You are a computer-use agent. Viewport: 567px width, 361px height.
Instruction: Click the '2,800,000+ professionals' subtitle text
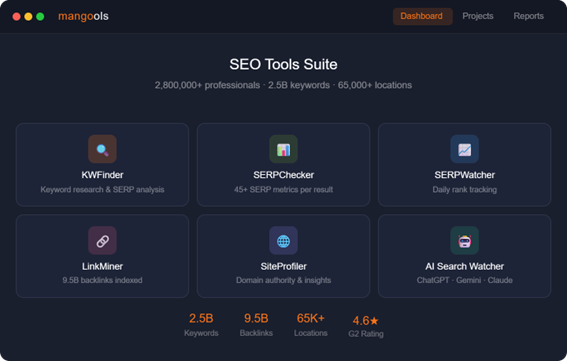click(207, 85)
